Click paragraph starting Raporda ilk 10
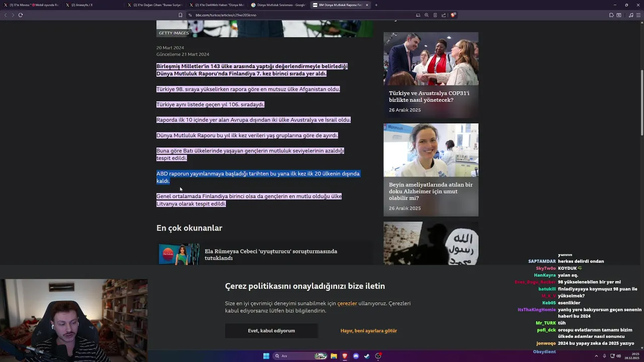The image size is (644, 362). [x=254, y=120]
